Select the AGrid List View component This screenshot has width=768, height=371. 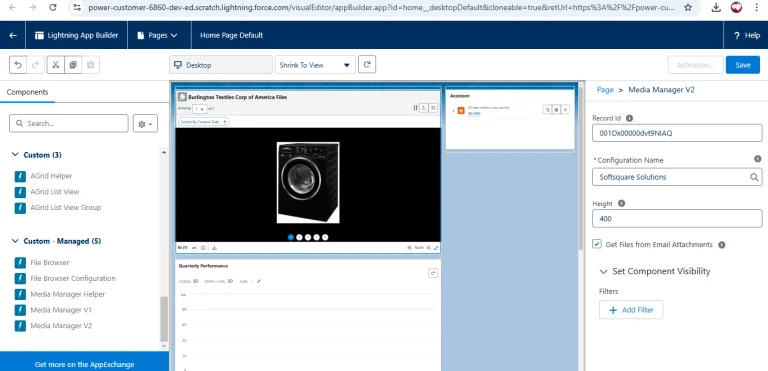[54, 192]
